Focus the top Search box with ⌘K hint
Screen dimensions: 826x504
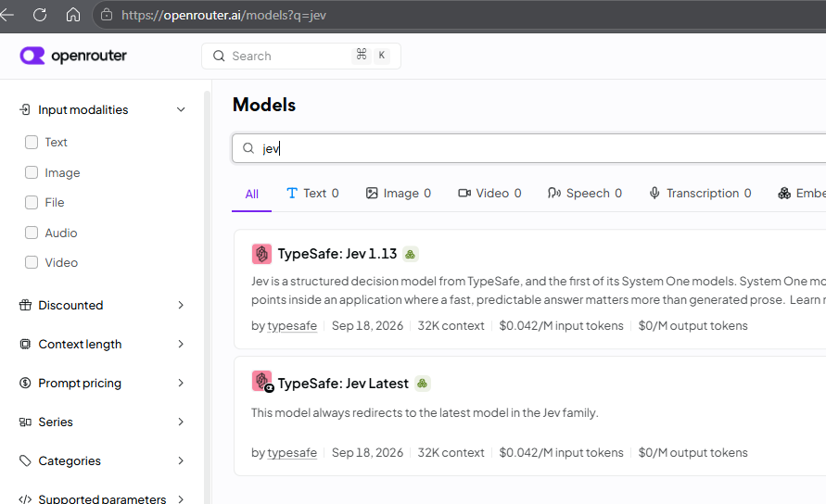click(300, 56)
